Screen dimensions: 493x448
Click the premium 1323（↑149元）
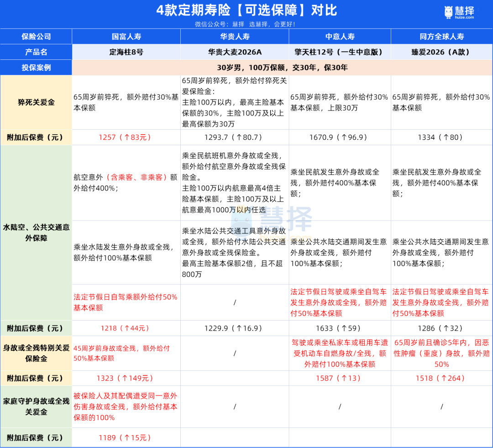pyautogui.click(x=126, y=378)
